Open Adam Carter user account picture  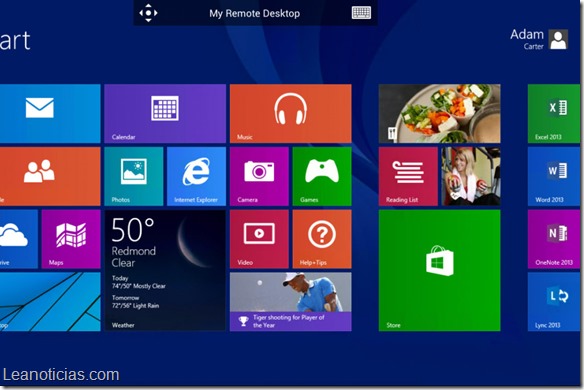pyautogui.click(x=559, y=39)
